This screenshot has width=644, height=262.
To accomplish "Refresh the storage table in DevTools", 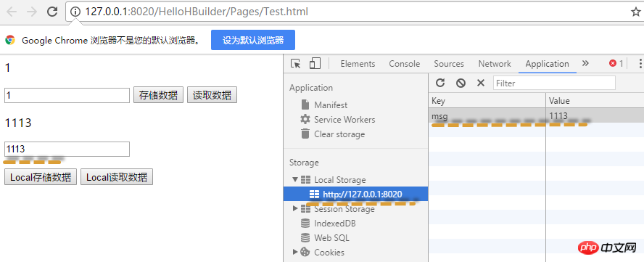I will pos(440,83).
